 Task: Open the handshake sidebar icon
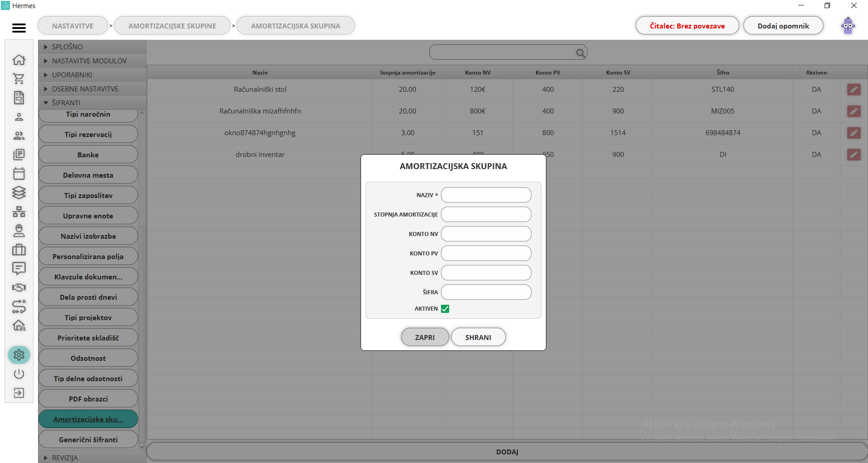pyautogui.click(x=19, y=288)
